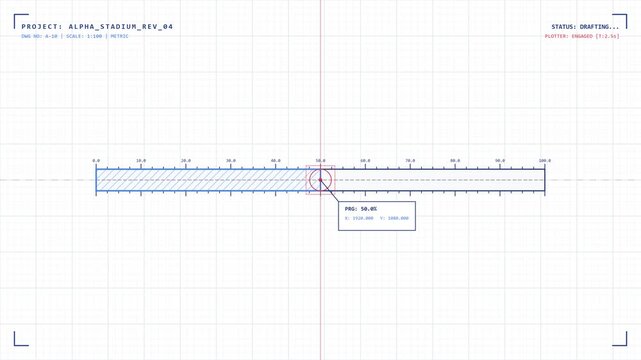Click the 'PRG: 50.0%' readout in callout box
641x360 pixels.
[361, 209]
